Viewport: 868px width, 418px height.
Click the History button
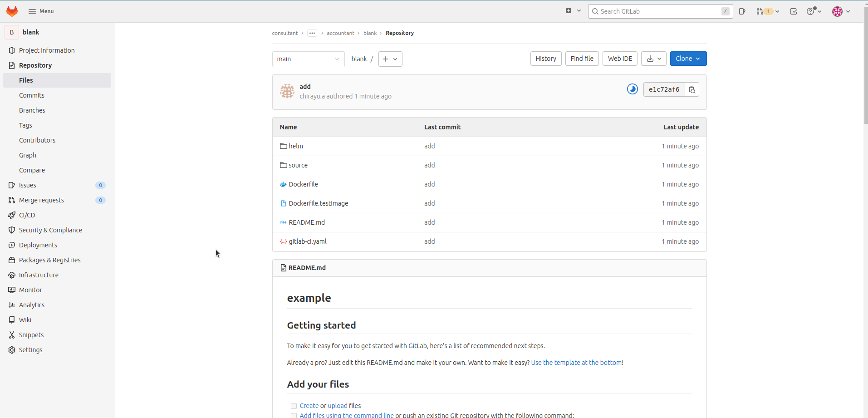(546, 59)
